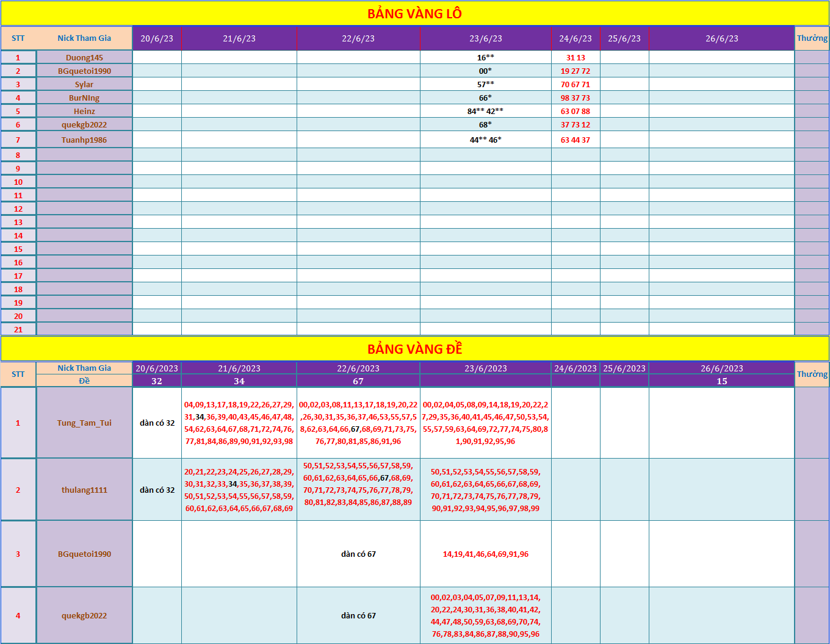Select the red cell reading 31 13
Screen dimensions: 830x644
tap(576, 57)
